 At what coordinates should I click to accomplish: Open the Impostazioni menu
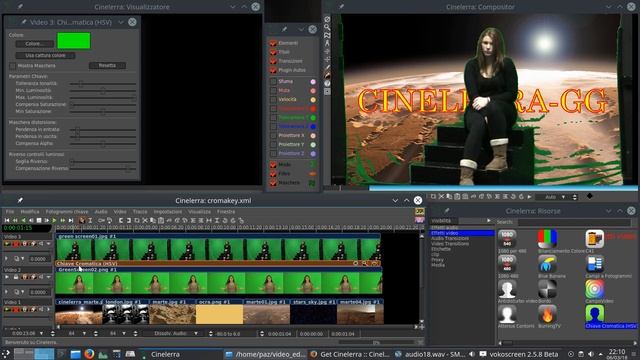tap(168, 212)
